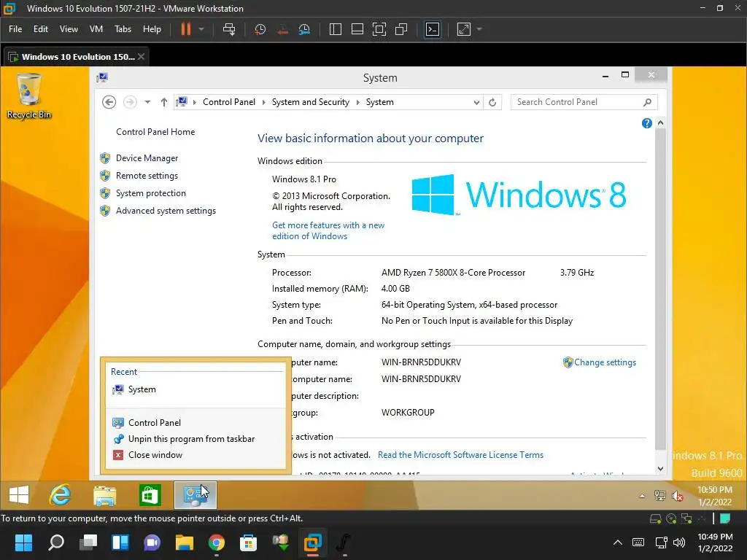Open the VMware Tabs menu

[x=123, y=29]
